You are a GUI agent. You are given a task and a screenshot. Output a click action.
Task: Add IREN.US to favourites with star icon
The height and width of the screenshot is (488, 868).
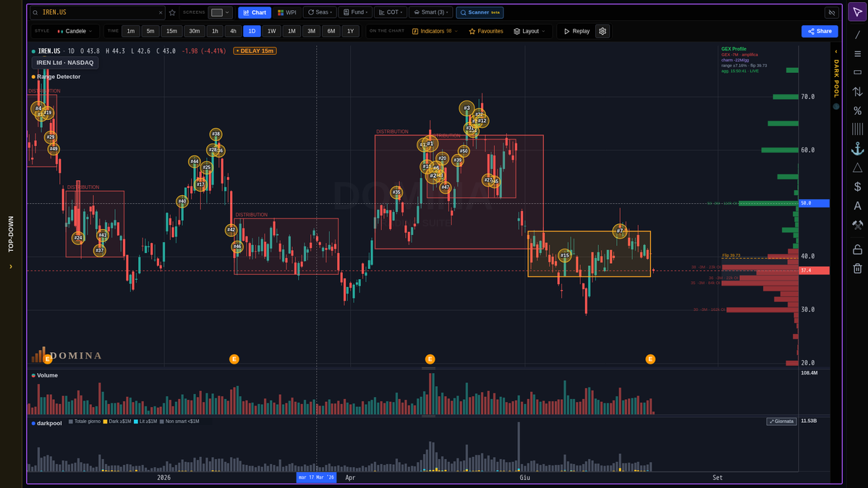pos(172,12)
